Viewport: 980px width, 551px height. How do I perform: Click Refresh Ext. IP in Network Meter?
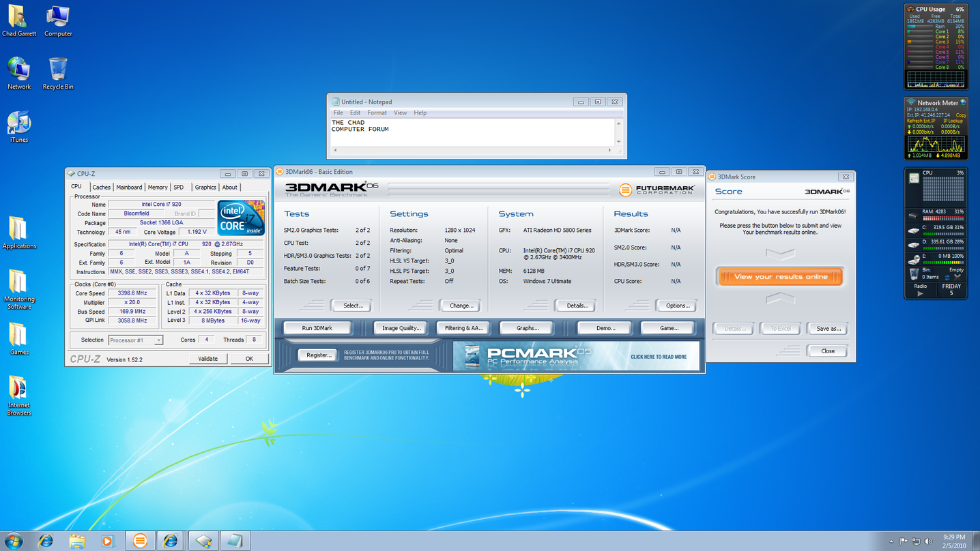921,121
